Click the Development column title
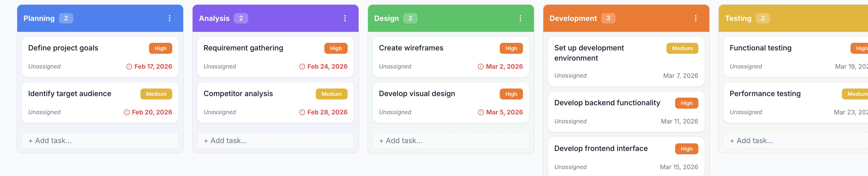The width and height of the screenshot is (868, 176). tap(573, 18)
